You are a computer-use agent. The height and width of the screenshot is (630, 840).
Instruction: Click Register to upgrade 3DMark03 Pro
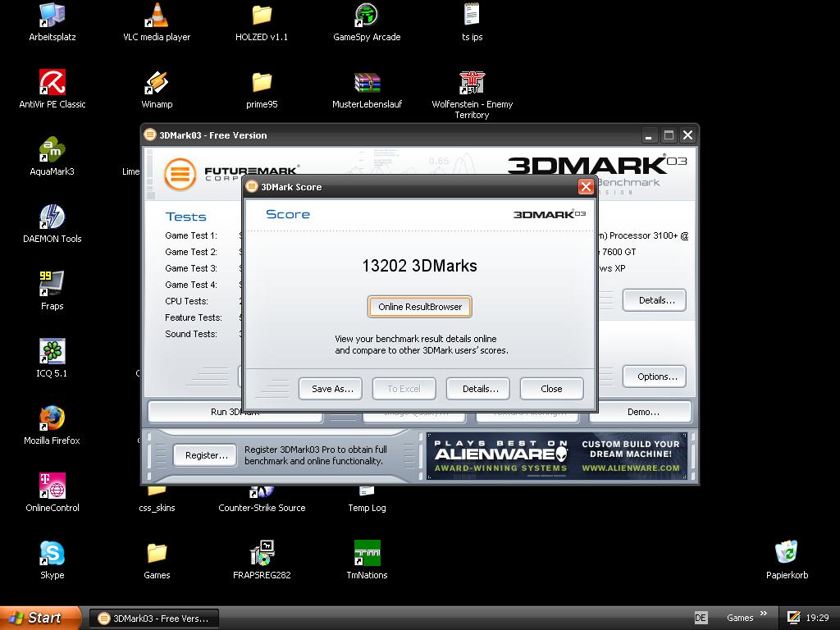204,455
